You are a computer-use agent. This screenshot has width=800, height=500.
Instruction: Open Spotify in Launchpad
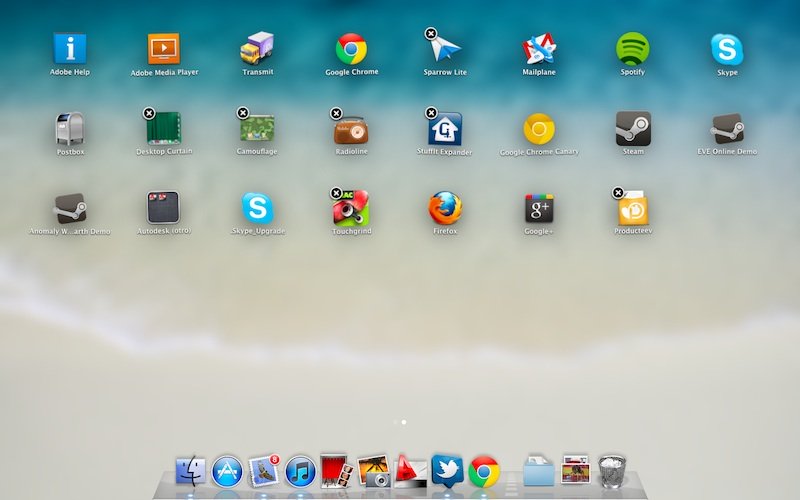coord(632,48)
